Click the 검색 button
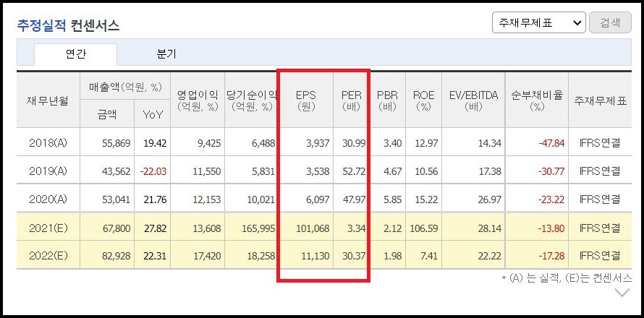 click(610, 22)
